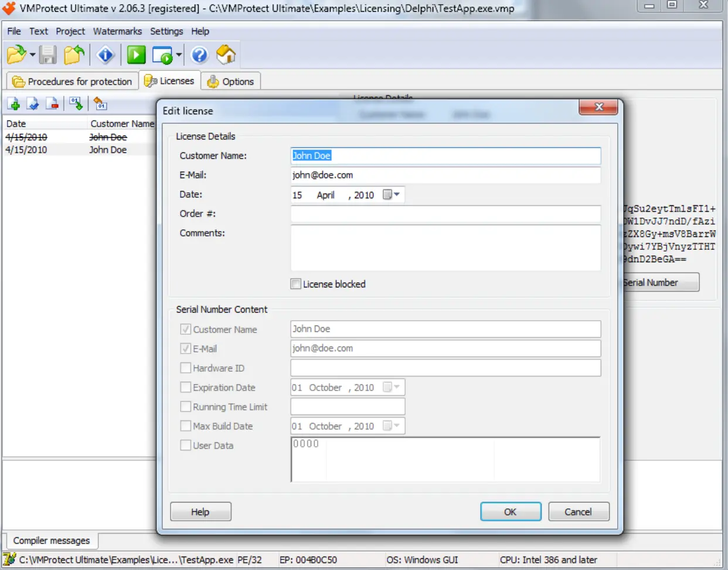Click OK in the Edit license dialog
Viewport: 728px width, 570px height.
point(511,511)
